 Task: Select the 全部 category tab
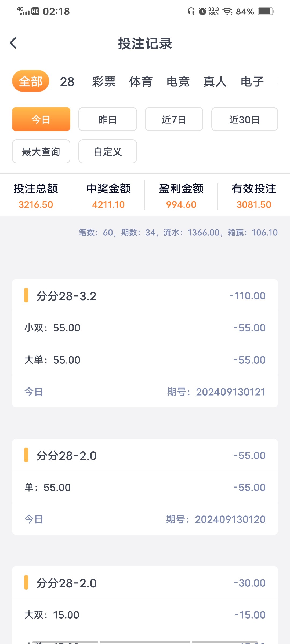(31, 81)
